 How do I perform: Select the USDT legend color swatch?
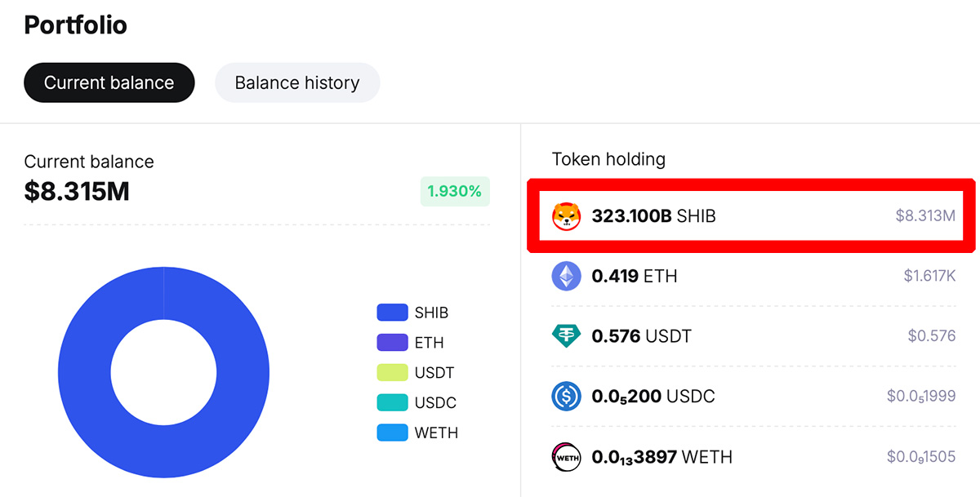392,373
